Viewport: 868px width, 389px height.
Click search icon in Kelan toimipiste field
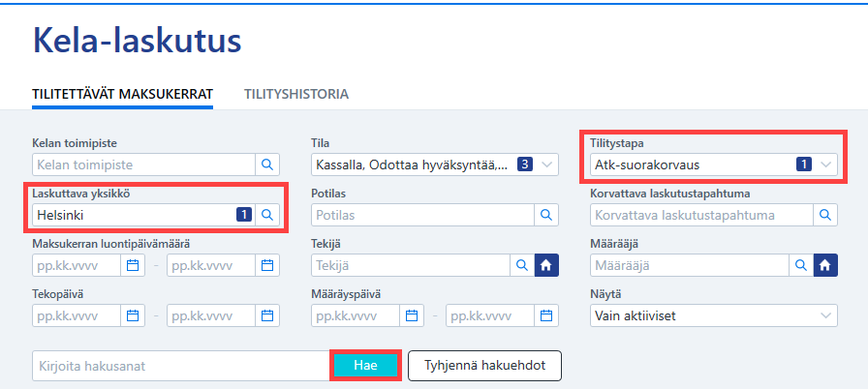click(267, 165)
